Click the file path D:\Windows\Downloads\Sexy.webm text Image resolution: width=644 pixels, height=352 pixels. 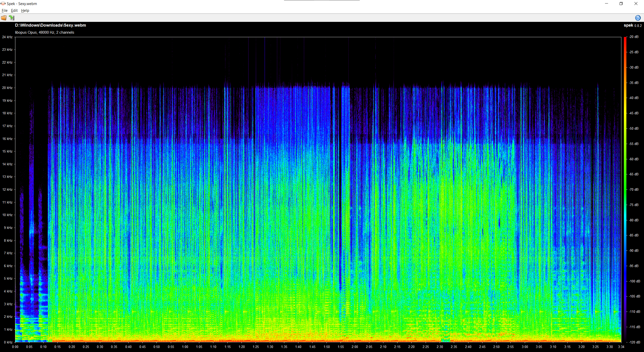point(50,25)
